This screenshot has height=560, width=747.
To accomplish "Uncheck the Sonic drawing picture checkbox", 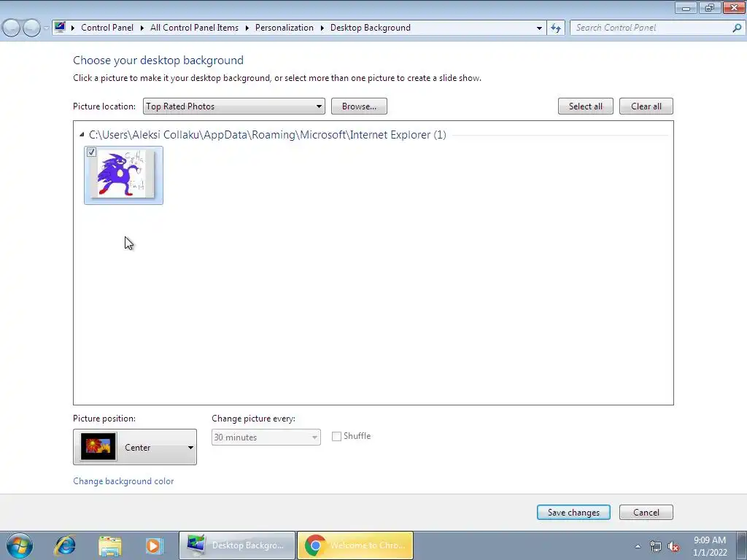I will click(x=91, y=152).
